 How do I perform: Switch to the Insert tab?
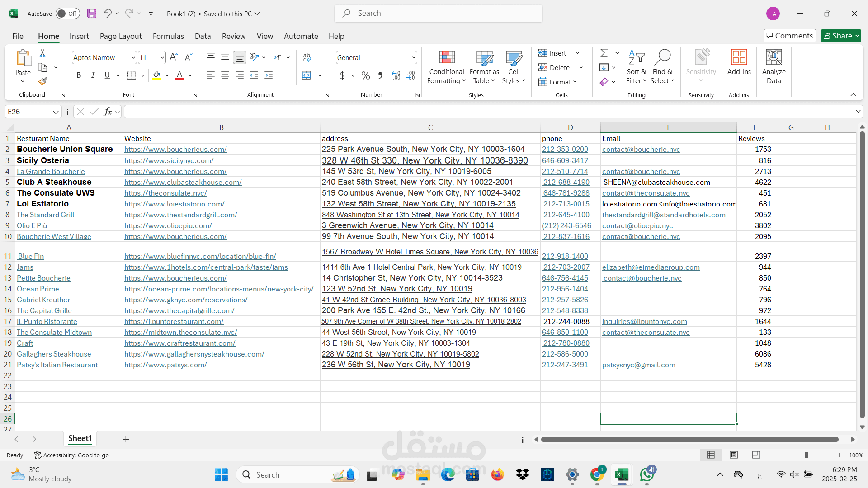79,36
